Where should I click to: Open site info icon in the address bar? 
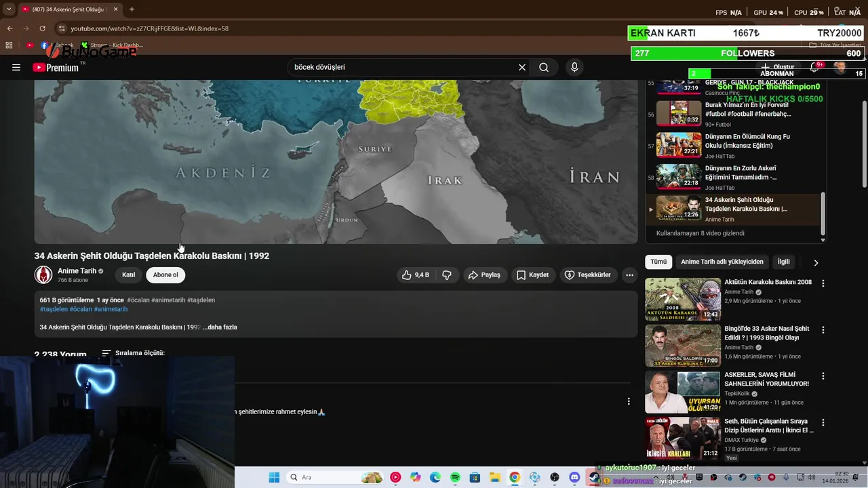(62, 28)
